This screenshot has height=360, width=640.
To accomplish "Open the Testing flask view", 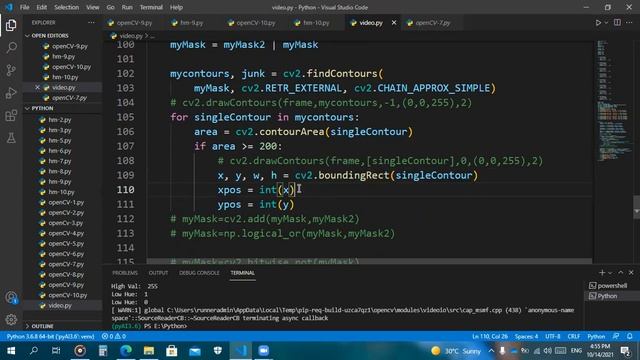I will tap(11, 138).
